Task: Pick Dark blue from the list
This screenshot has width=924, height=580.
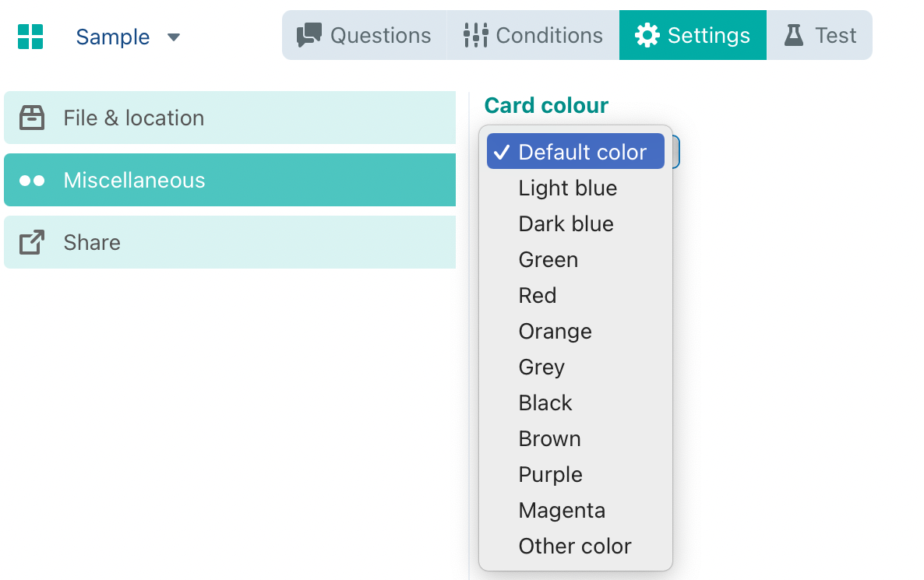Action: (x=566, y=223)
